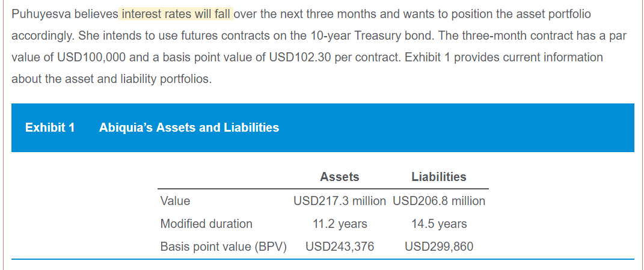Select the "Liabilities" column header
Viewport: 644px width, 270px height.
438,177
